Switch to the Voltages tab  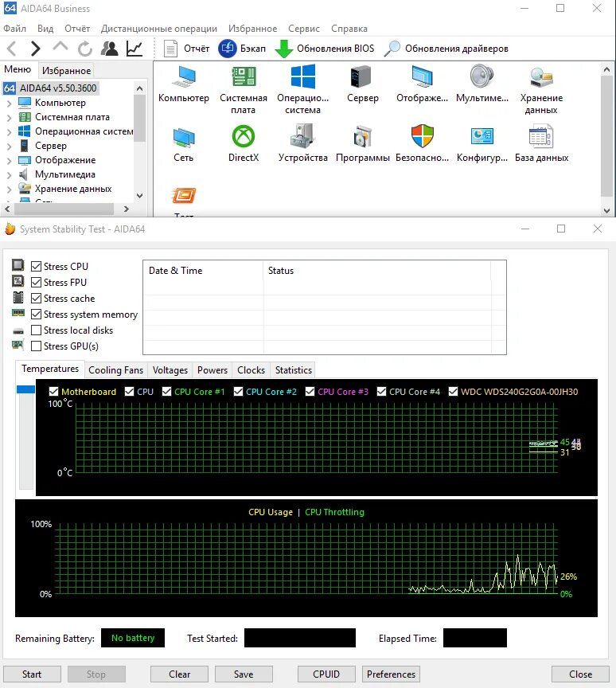[170, 370]
